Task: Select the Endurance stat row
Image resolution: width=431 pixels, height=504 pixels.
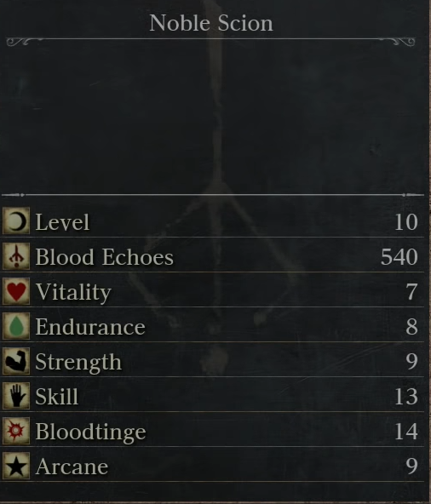Action: [213, 326]
